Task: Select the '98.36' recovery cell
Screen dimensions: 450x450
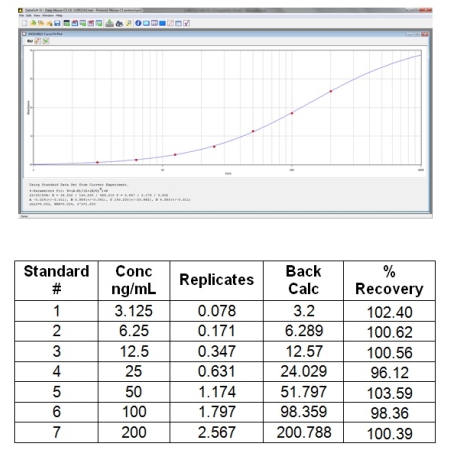Action: coord(389,413)
